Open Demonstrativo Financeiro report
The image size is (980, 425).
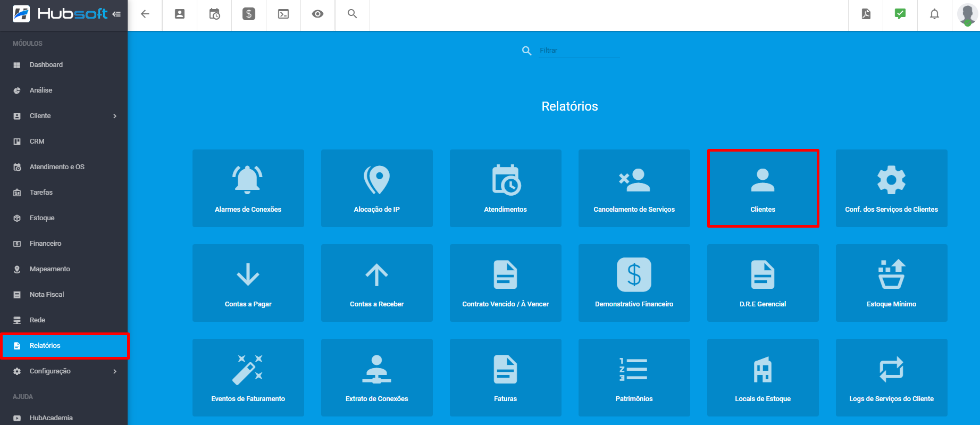tap(634, 283)
